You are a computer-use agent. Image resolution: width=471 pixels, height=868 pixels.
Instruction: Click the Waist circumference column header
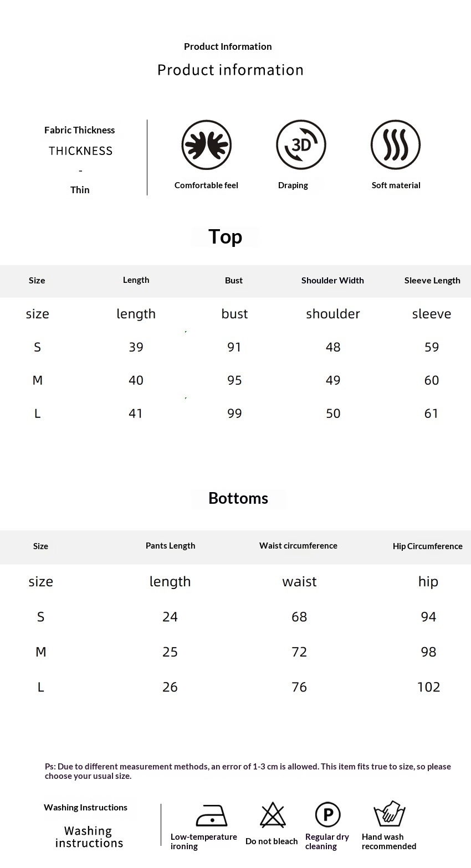(x=298, y=546)
